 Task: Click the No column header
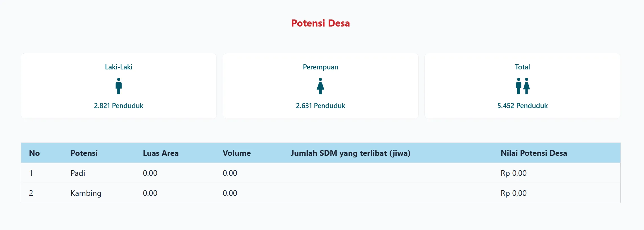click(34, 153)
